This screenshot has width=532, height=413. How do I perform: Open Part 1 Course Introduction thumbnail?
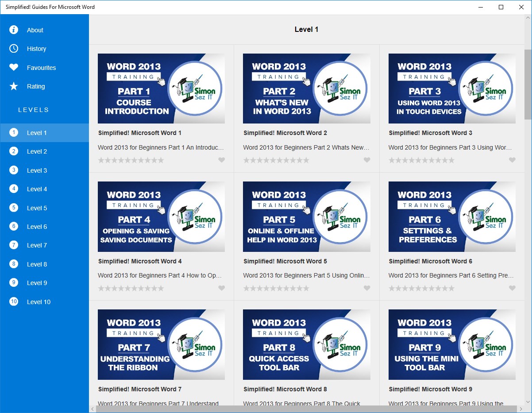[161, 89]
